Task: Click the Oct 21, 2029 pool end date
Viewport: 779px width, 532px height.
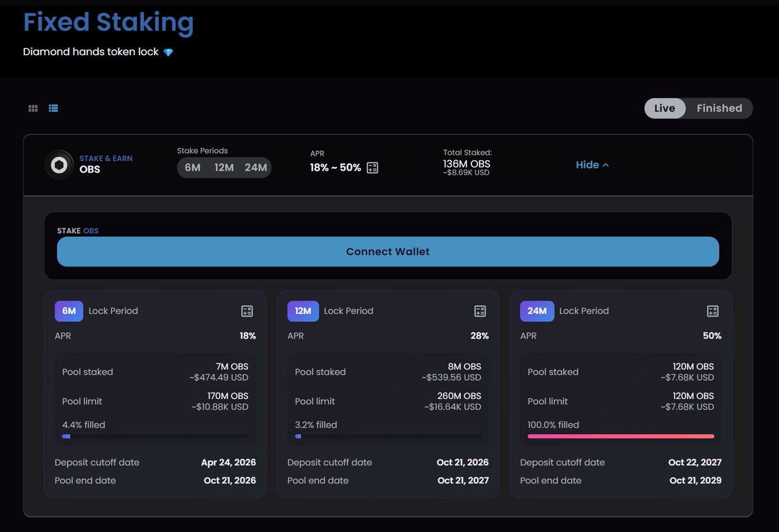Action: point(695,480)
